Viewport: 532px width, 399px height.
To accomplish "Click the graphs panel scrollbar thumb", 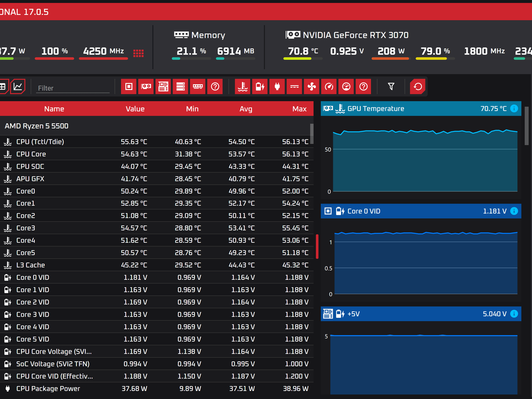I will 527,126.
